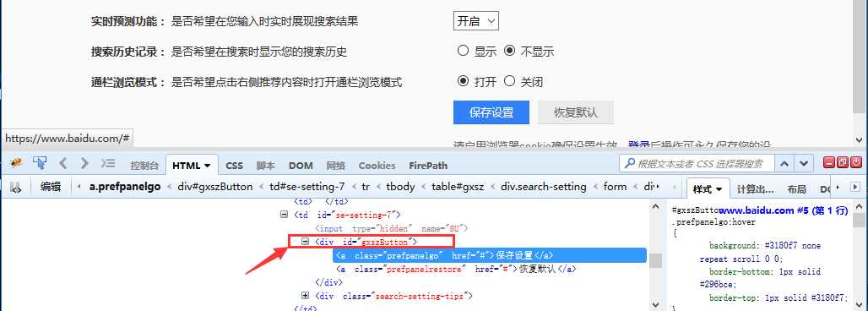Click the 恢复默认 button

click(576, 112)
